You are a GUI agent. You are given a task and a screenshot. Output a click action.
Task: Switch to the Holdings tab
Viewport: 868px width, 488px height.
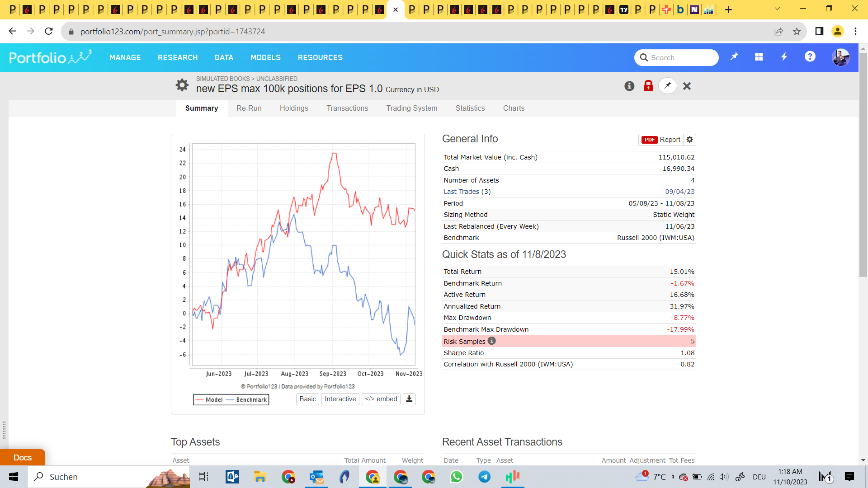[294, 108]
